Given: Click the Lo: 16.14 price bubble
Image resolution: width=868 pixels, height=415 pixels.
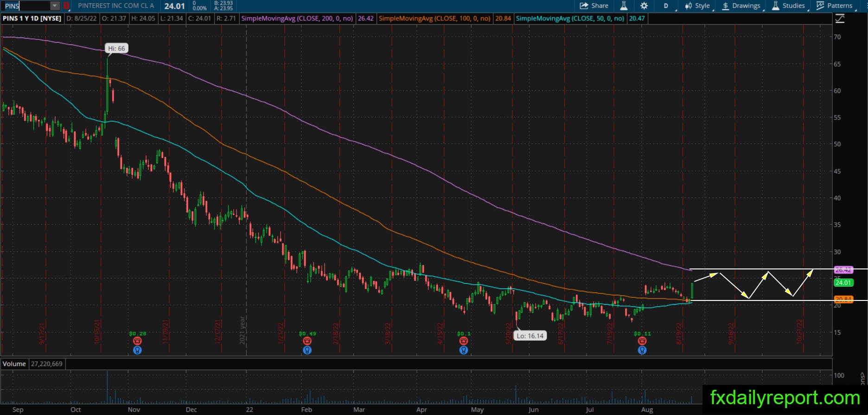Looking at the screenshot, I should (530, 336).
